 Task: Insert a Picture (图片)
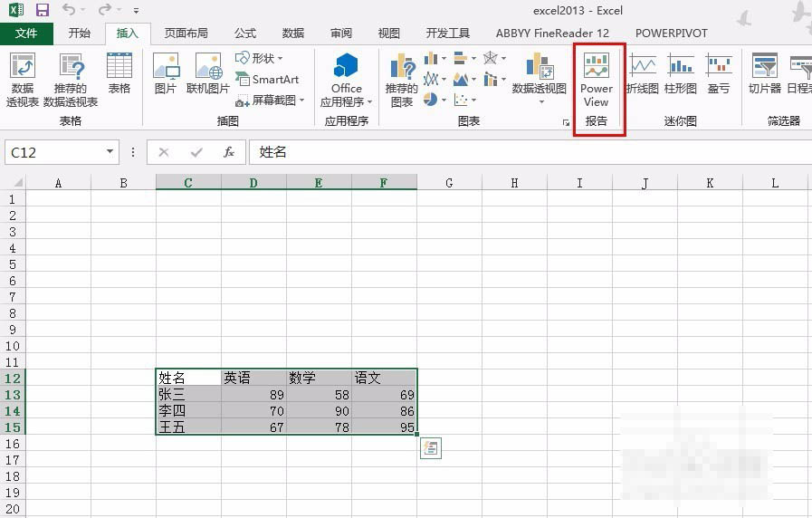pos(166,72)
